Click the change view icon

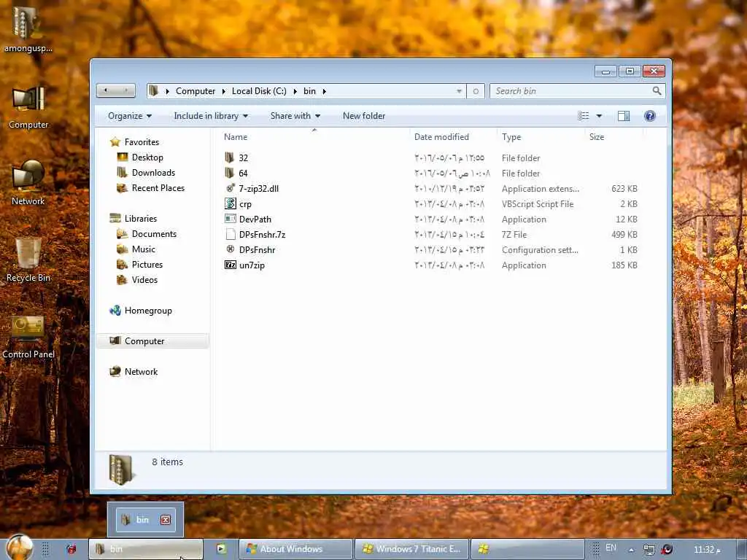[584, 116]
